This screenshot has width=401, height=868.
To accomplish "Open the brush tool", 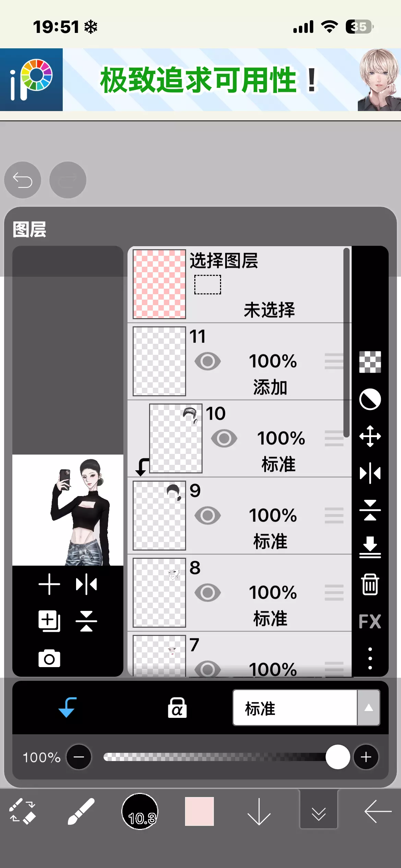I will coord(81,811).
